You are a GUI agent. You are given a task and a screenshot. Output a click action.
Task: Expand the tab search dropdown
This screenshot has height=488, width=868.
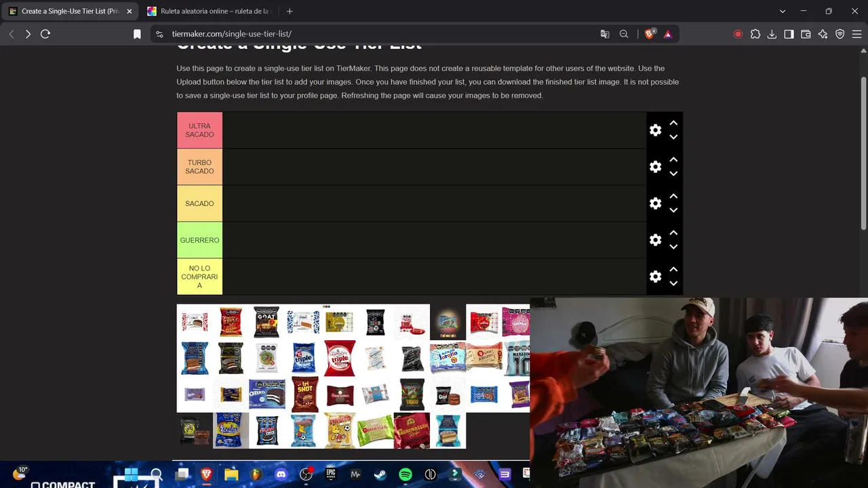point(783,11)
